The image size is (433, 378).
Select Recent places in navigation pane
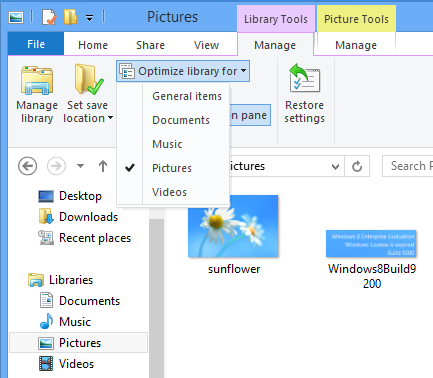85,238
